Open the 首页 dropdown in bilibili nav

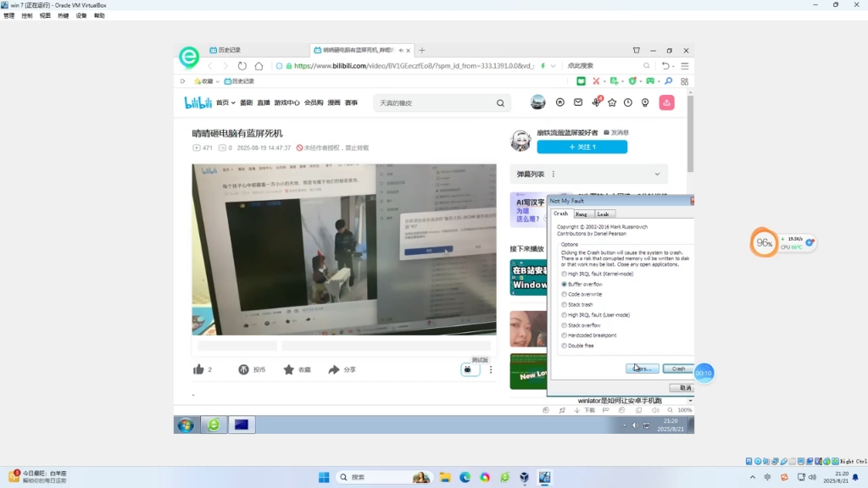click(x=225, y=103)
